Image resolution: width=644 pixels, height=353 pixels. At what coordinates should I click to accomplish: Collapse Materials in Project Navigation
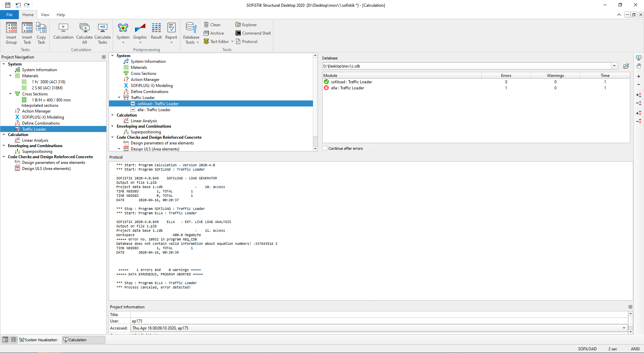10,76
